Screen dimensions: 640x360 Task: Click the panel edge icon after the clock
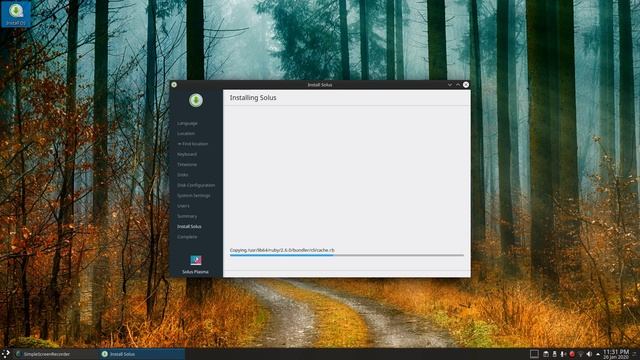(635, 354)
